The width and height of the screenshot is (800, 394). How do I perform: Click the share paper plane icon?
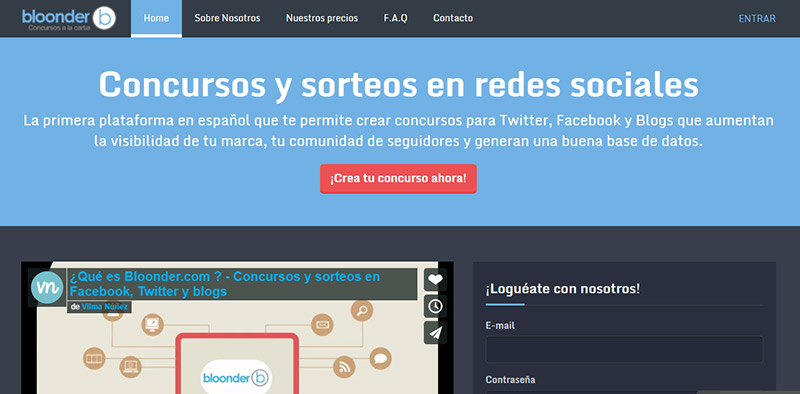point(435,333)
